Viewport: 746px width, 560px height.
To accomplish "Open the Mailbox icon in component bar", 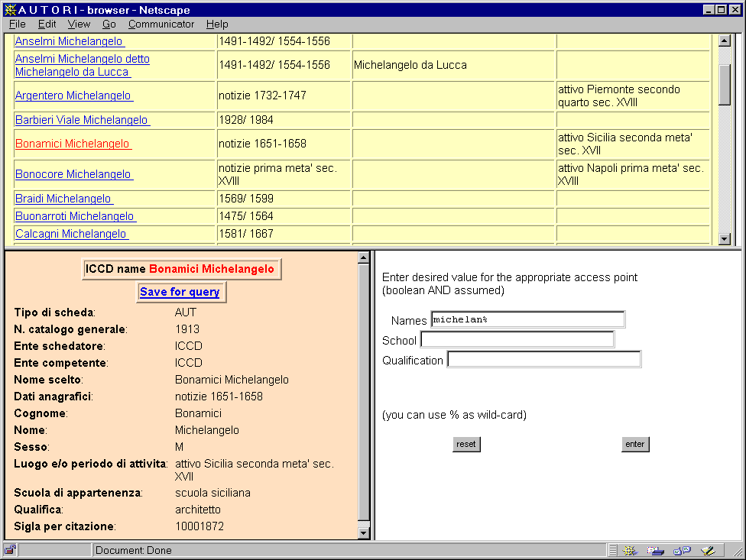I will coord(655,551).
